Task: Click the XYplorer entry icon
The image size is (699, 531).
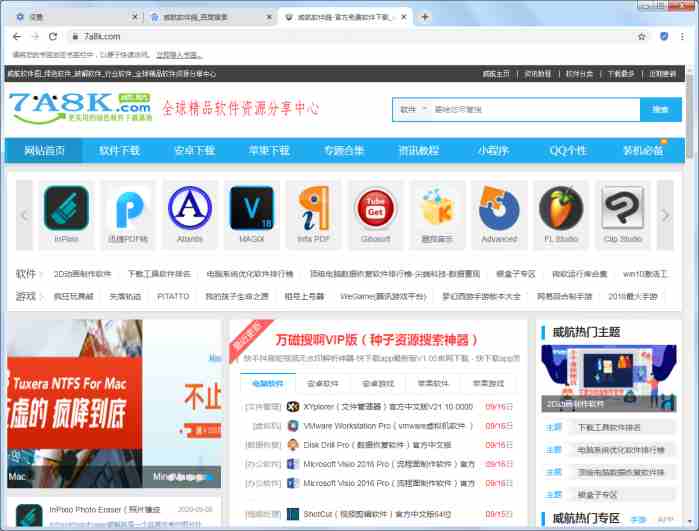Action: point(293,407)
